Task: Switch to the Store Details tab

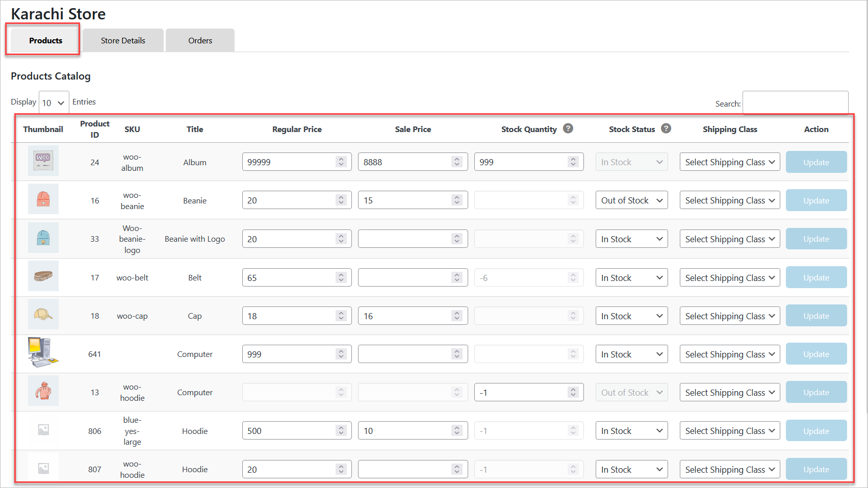Action: click(x=122, y=40)
